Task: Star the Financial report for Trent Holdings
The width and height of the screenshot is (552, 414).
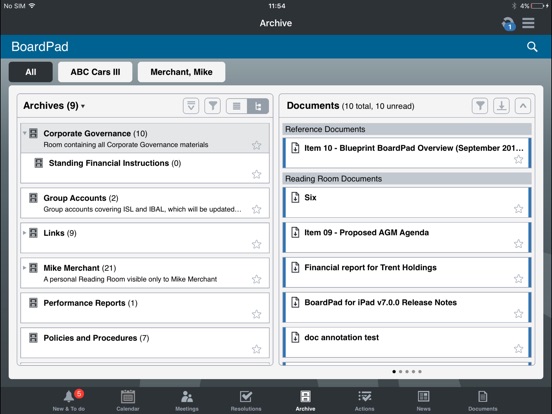Action: (519, 279)
